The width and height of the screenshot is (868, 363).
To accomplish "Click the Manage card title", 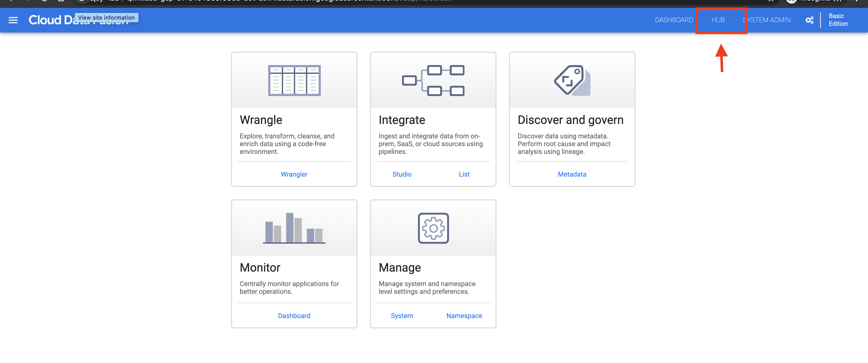I will 400,267.
